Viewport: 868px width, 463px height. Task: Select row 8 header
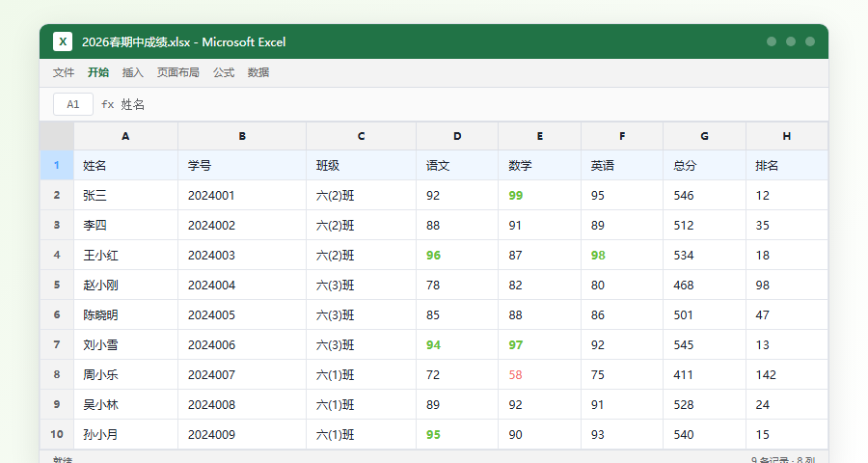click(x=57, y=374)
